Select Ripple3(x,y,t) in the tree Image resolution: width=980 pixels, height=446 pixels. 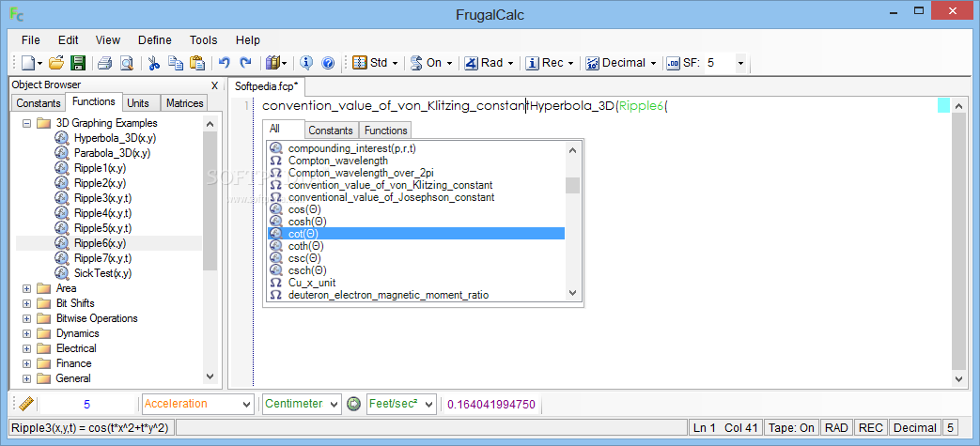[102, 198]
